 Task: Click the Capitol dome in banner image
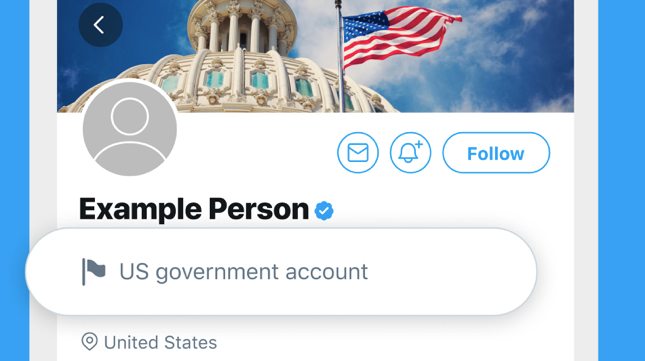[230, 58]
